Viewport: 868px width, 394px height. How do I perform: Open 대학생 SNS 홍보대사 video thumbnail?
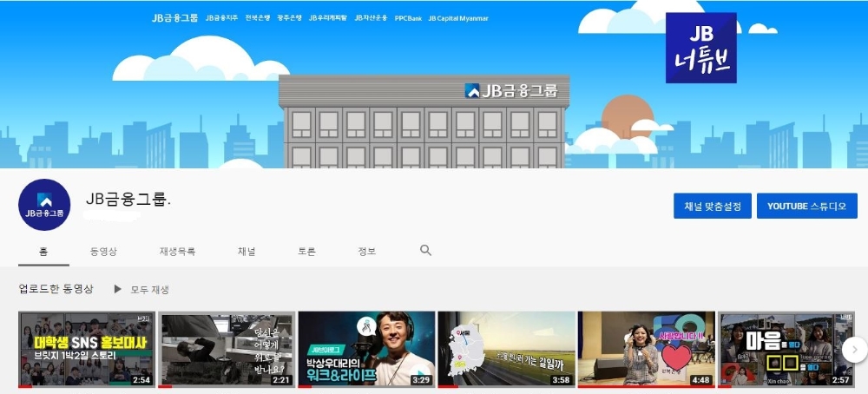pos(87,349)
